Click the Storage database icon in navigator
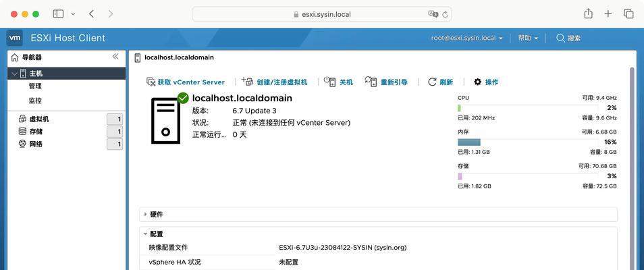 [x=22, y=132]
